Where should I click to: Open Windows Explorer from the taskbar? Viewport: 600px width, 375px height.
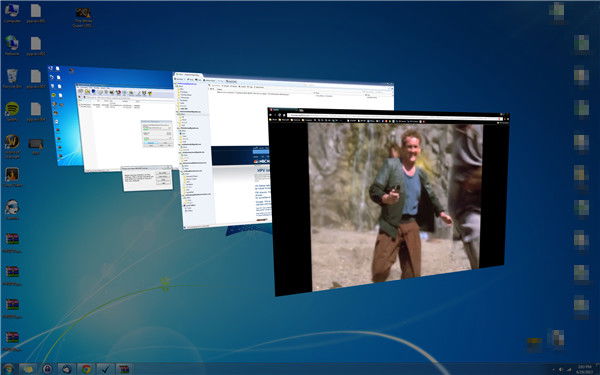click(28, 369)
